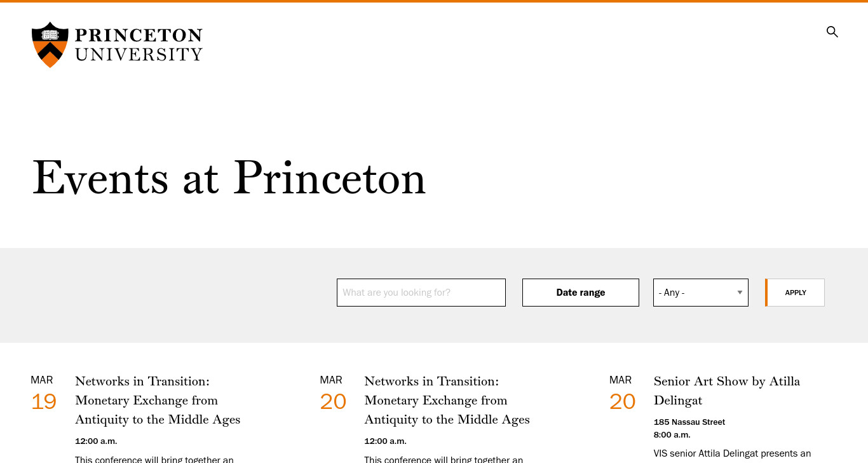Click the arrow on the Any select box
Screen dimensions: 868x463
[740, 293]
